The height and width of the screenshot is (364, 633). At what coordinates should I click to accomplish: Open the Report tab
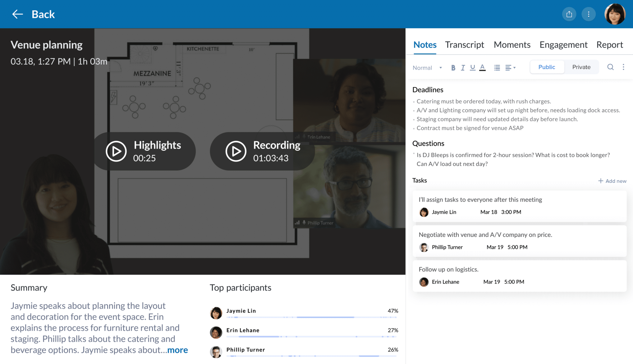(x=610, y=45)
